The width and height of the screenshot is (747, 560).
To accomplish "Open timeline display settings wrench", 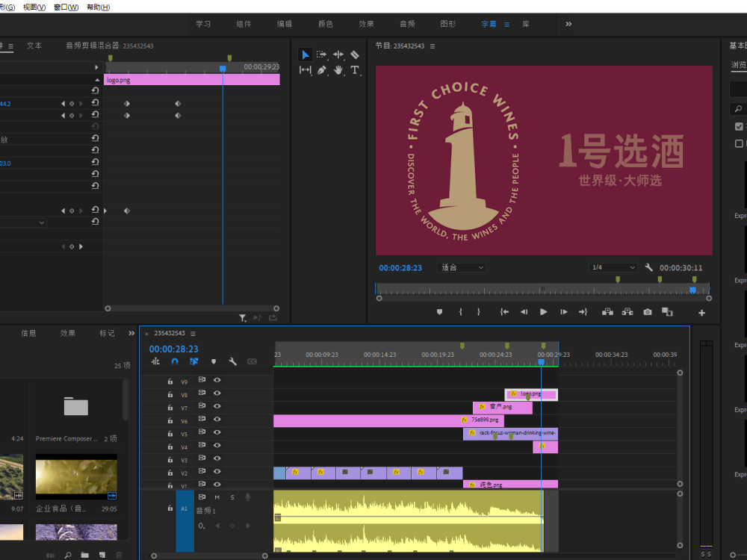I will (x=232, y=362).
